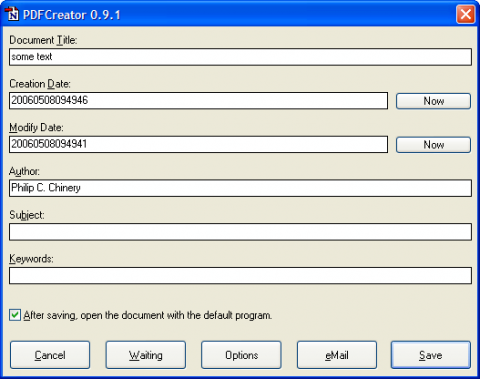Click the PDFCreator title bar icon

click(x=12, y=14)
